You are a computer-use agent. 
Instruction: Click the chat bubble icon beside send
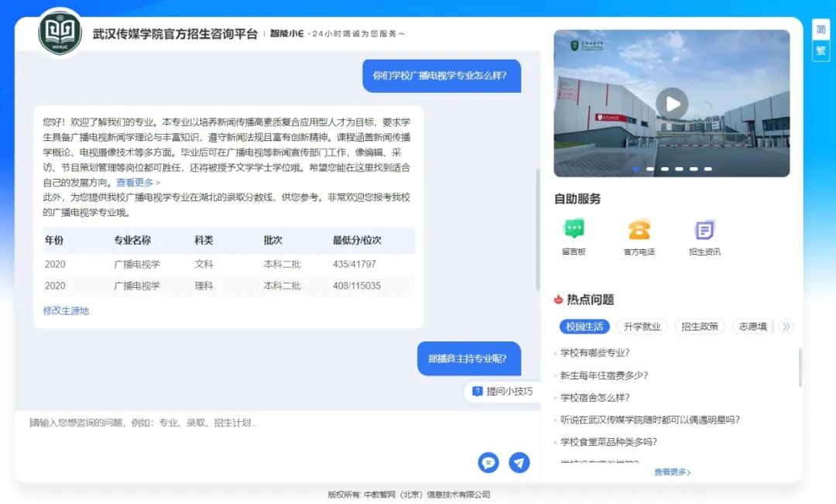(488, 463)
